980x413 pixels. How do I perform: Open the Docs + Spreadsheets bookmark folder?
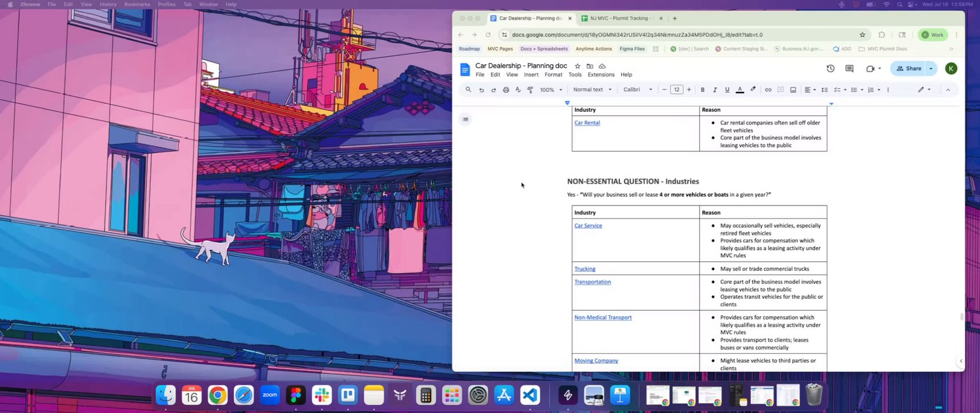(544, 49)
